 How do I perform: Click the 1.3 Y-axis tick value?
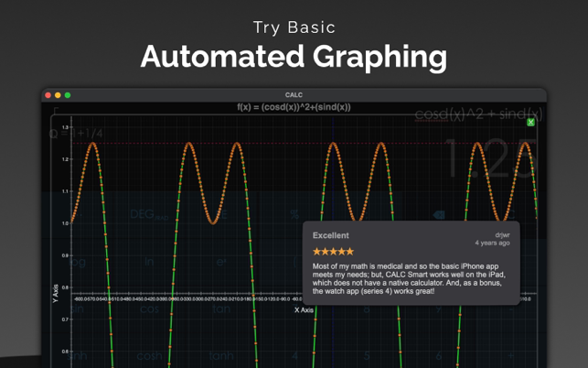tap(65, 127)
